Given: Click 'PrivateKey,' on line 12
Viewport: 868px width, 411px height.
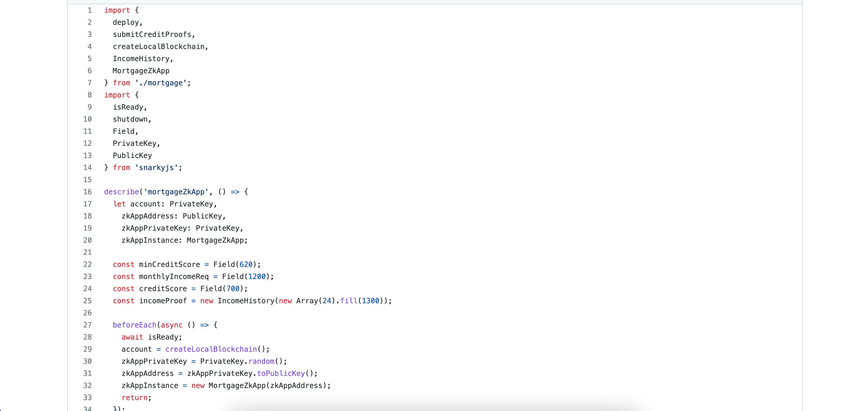Looking at the screenshot, I should pyautogui.click(x=136, y=144).
